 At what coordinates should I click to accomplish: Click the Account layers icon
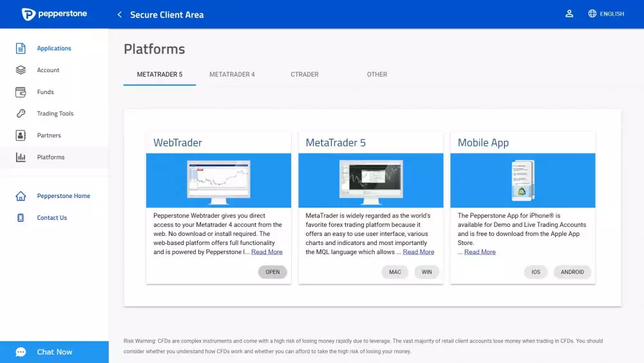click(21, 70)
